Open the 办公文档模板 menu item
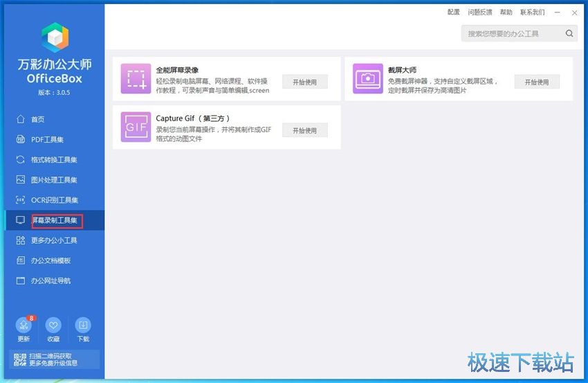The height and width of the screenshot is (383, 588). (x=55, y=260)
